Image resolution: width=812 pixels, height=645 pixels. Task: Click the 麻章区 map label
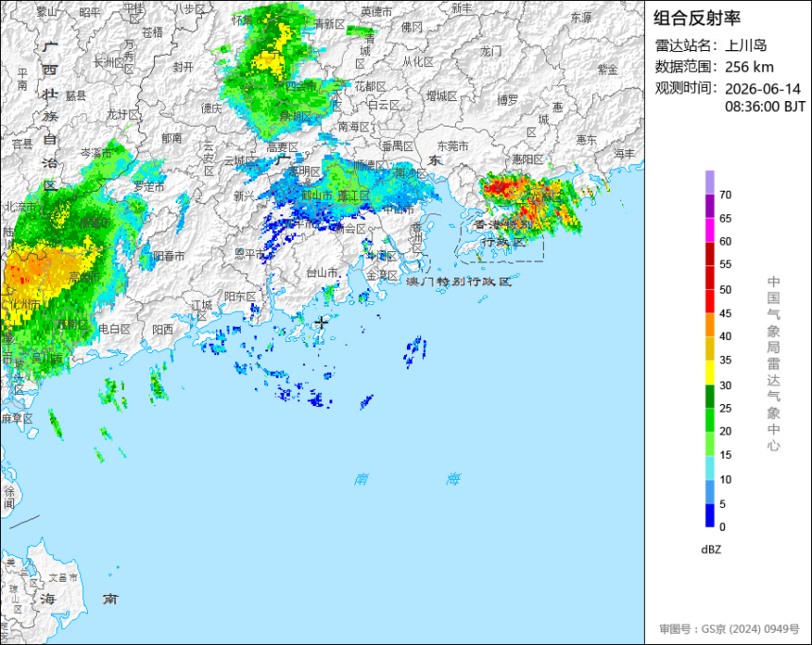[17, 418]
